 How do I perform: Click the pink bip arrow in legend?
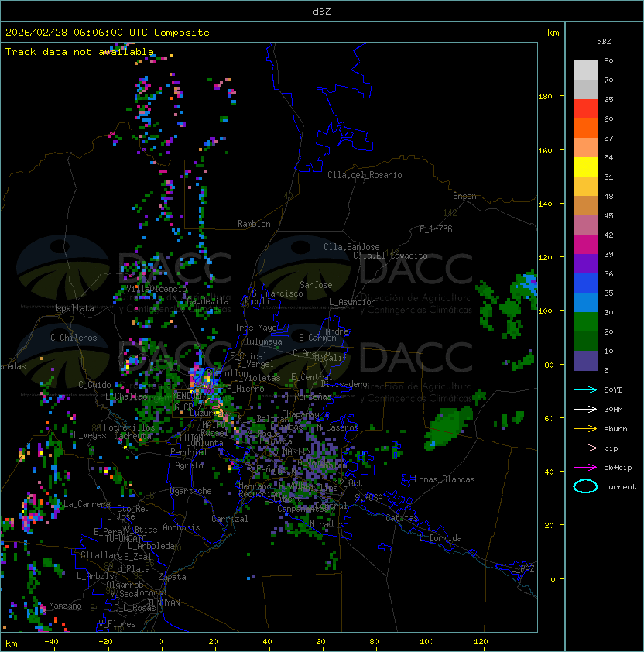[x=585, y=448]
